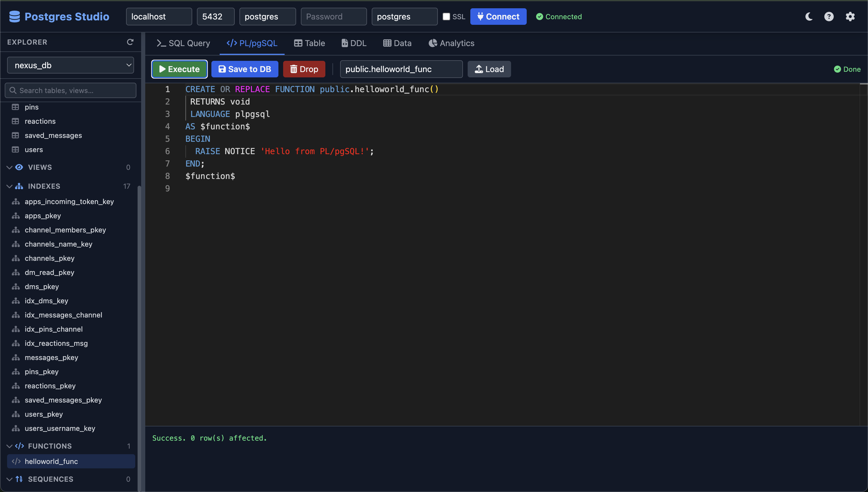868x492 pixels.
Task: Click the Indexes section hierarchy icon
Action: coord(19,186)
